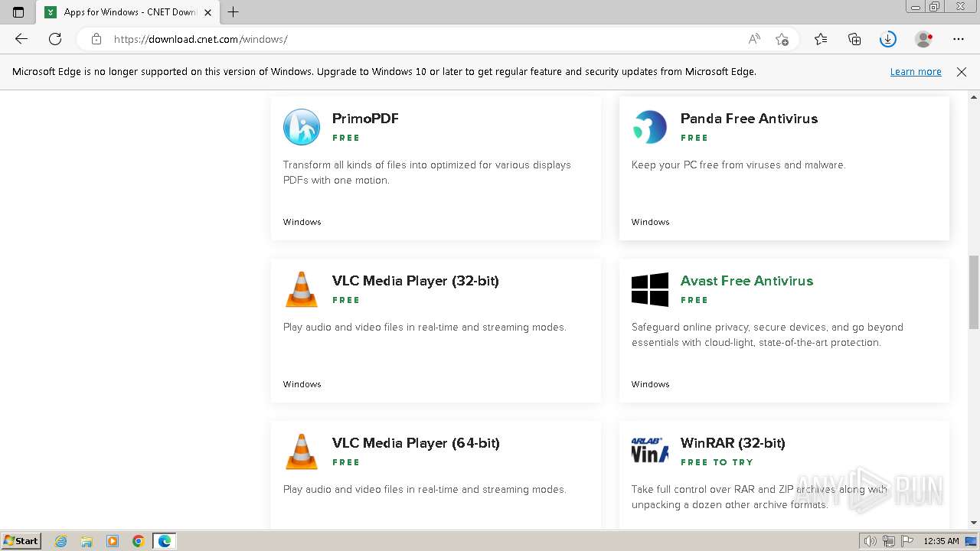Click 'Transform all kinds of files' description
The image size is (980, 551).
[x=427, y=172]
